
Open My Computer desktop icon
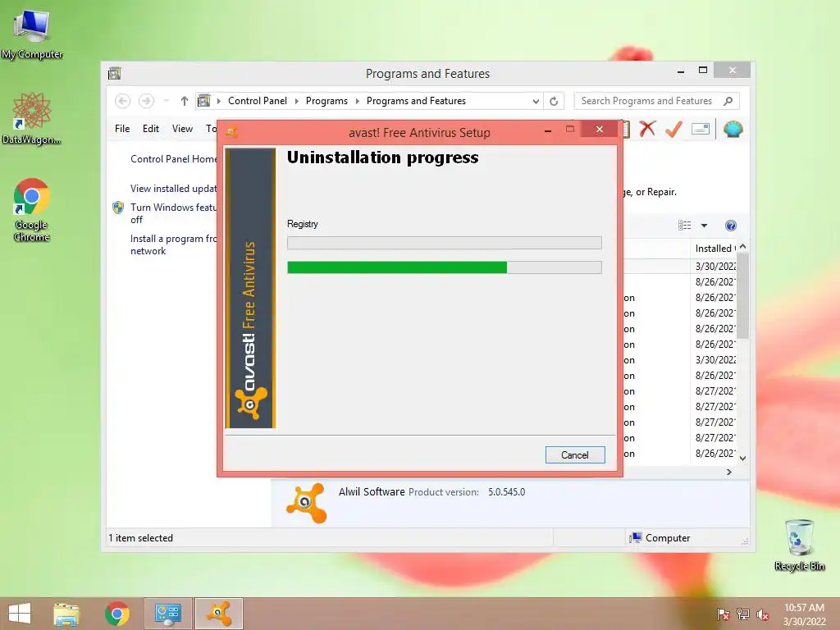point(32,34)
